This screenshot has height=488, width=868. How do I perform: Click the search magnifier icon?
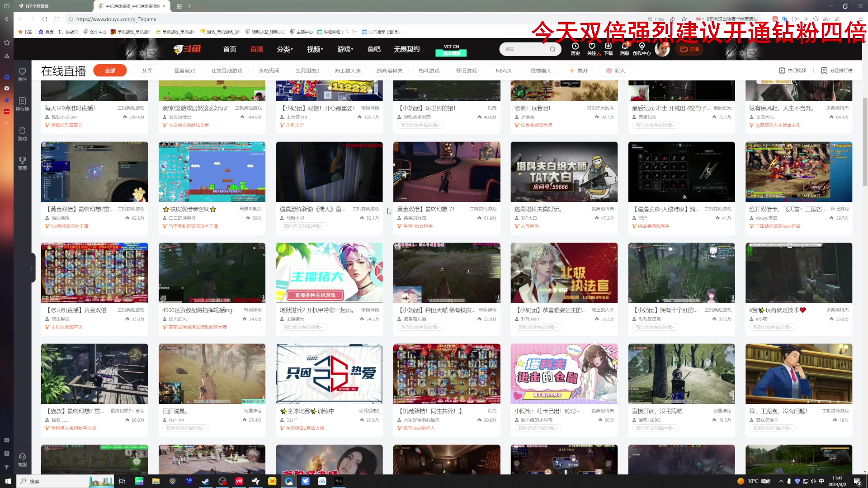point(552,49)
